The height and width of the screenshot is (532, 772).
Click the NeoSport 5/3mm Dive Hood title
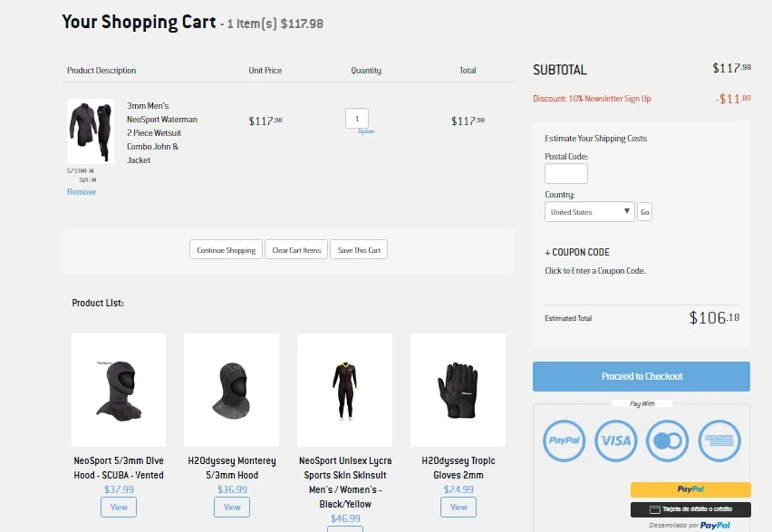click(x=119, y=468)
